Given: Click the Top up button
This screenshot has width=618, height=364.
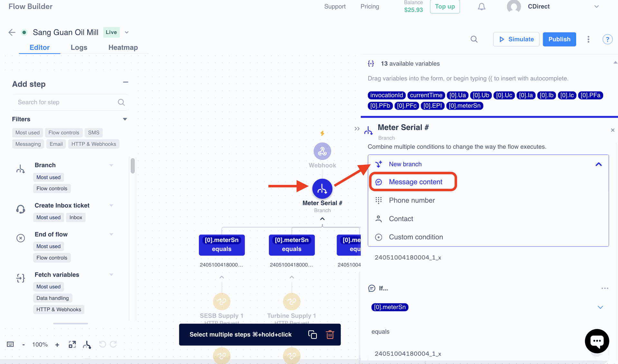Looking at the screenshot, I should tap(445, 7).
